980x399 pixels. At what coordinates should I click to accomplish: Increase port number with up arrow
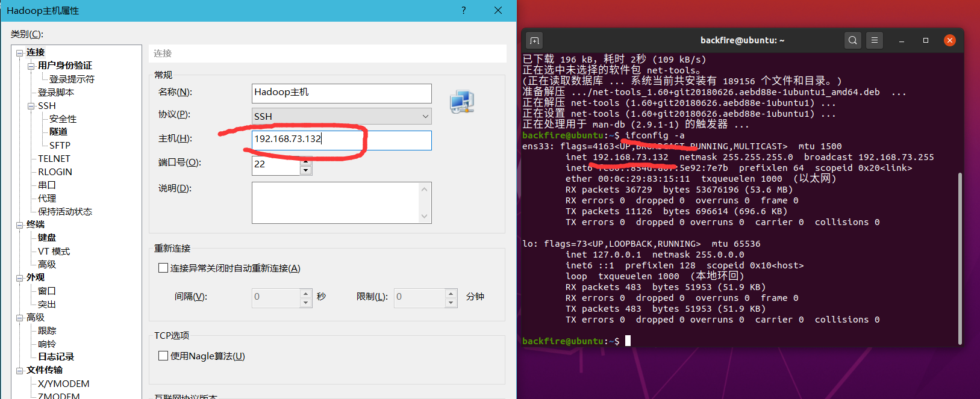[x=305, y=160]
